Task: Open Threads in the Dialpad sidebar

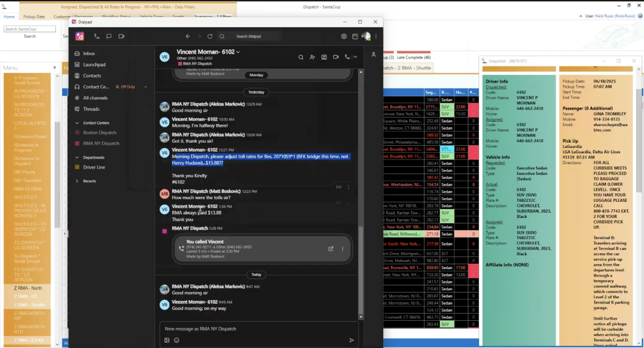Action: 91,109
